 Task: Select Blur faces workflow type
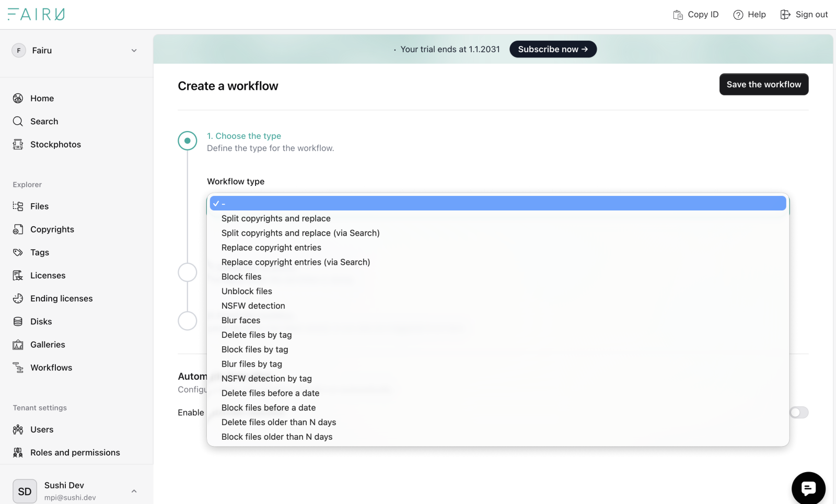point(241,320)
